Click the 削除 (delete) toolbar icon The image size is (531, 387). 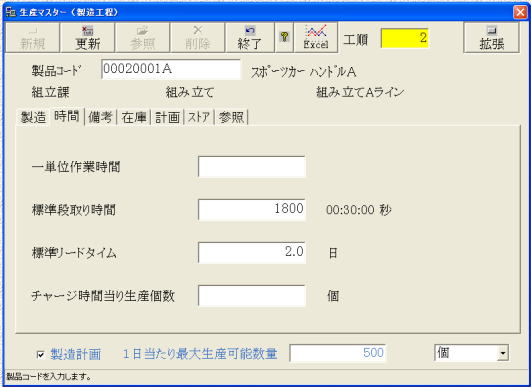coord(197,37)
